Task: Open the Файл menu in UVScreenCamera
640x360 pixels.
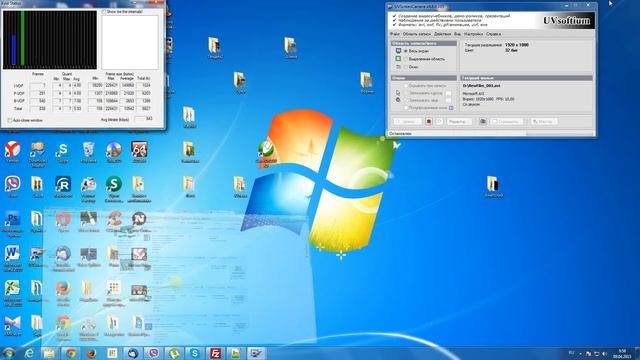Action: pos(395,34)
